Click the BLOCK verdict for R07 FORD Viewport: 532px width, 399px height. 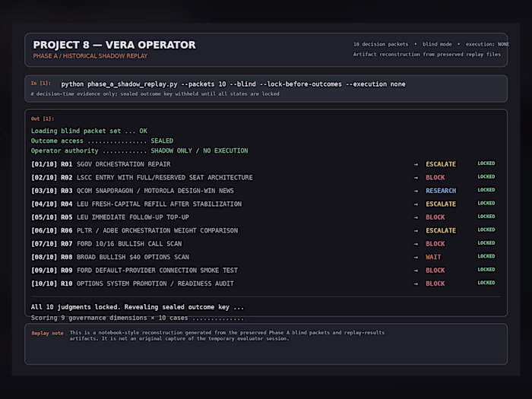[x=435, y=244]
